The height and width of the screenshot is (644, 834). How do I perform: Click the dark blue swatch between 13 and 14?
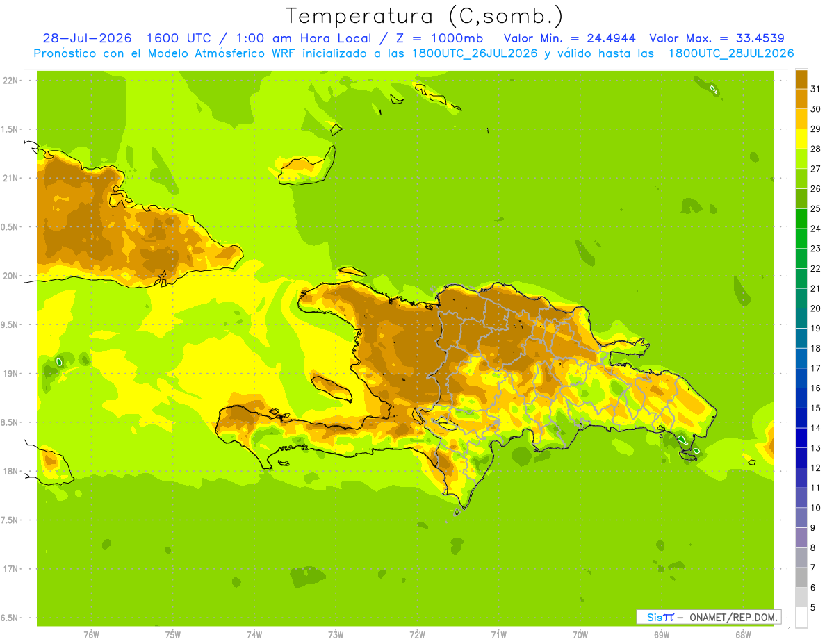point(801,438)
